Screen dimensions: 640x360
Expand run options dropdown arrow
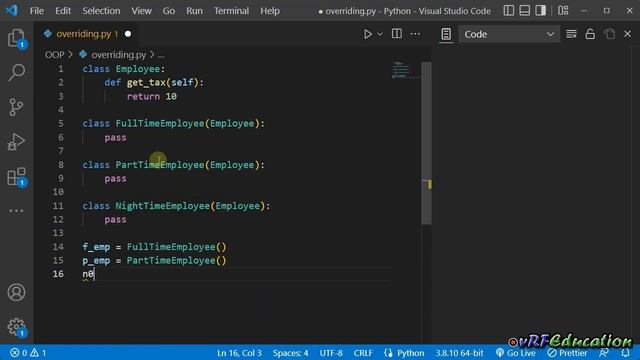pyautogui.click(x=380, y=34)
